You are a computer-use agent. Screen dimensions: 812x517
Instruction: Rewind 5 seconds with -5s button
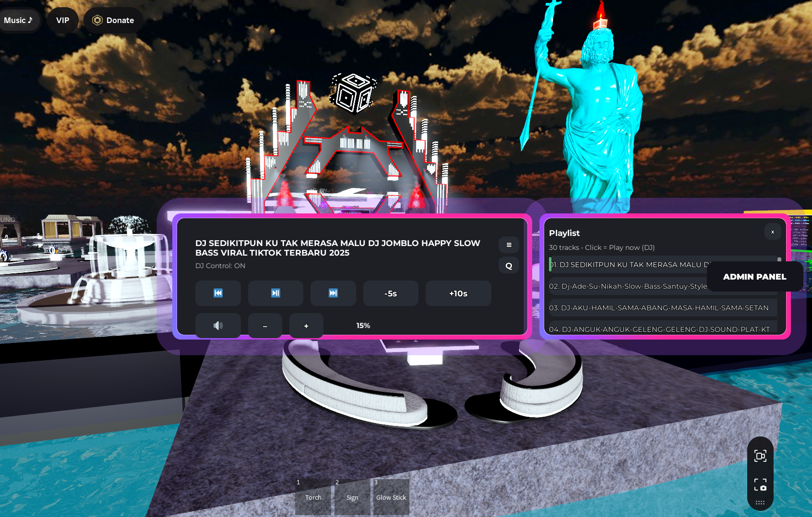coord(391,294)
